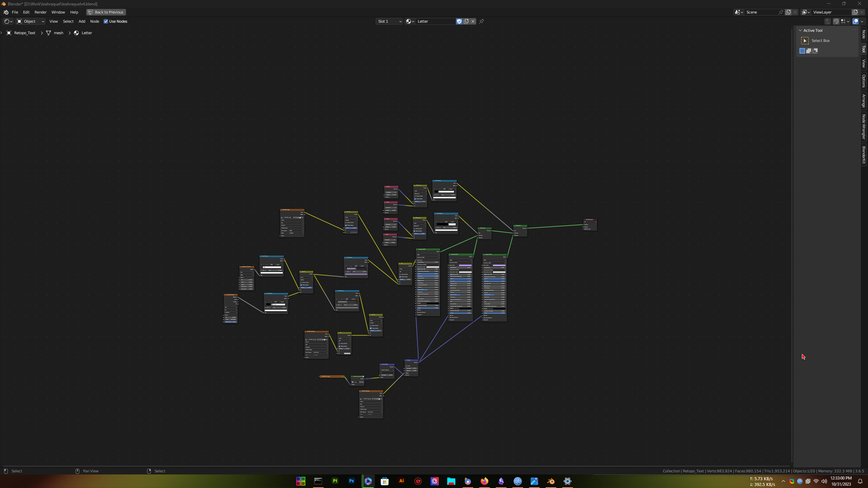The image size is (868, 488).
Task: Open Photoshop from the taskbar
Action: click(351, 481)
